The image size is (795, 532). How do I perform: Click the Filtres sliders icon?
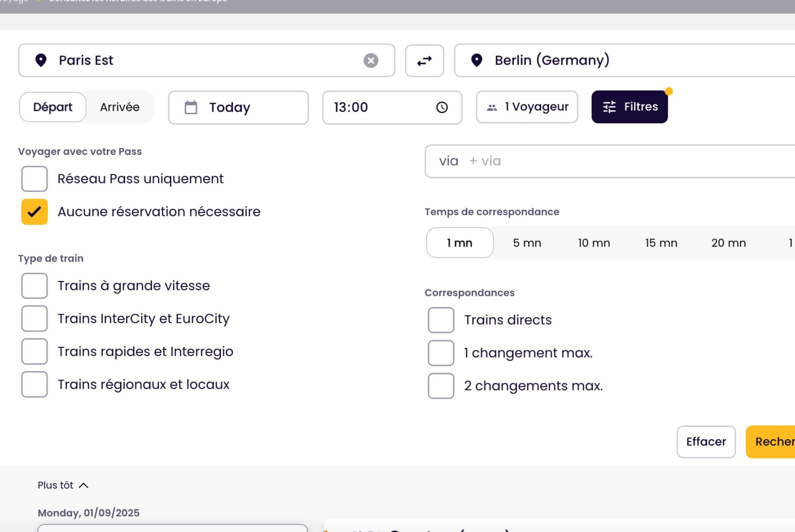tap(609, 107)
